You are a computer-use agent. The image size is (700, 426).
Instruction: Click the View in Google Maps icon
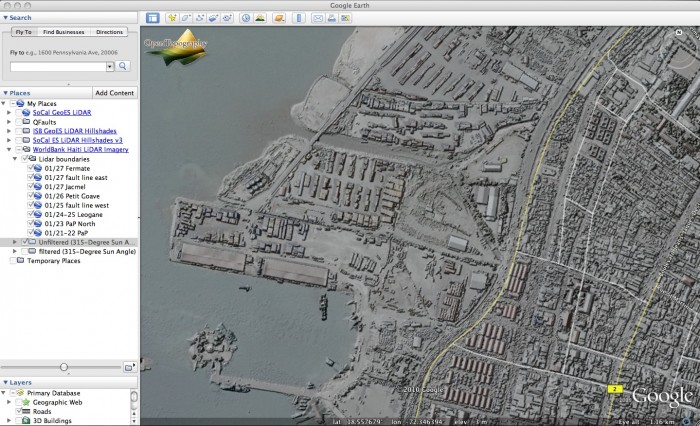coord(345,18)
